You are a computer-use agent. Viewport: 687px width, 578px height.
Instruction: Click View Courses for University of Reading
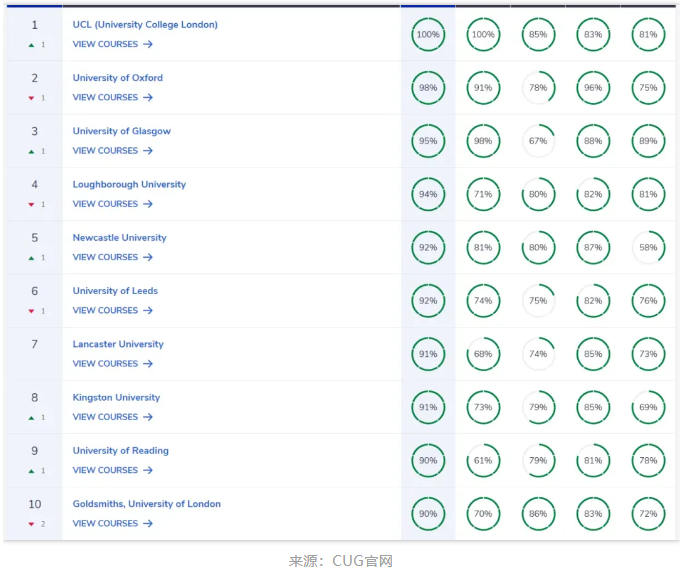click(105, 470)
